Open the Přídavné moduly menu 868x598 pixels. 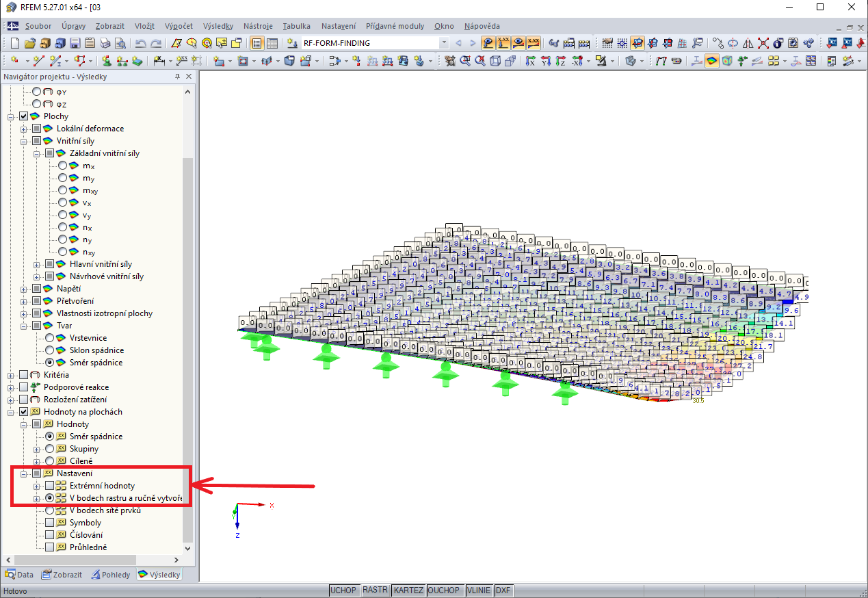pyautogui.click(x=395, y=26)
